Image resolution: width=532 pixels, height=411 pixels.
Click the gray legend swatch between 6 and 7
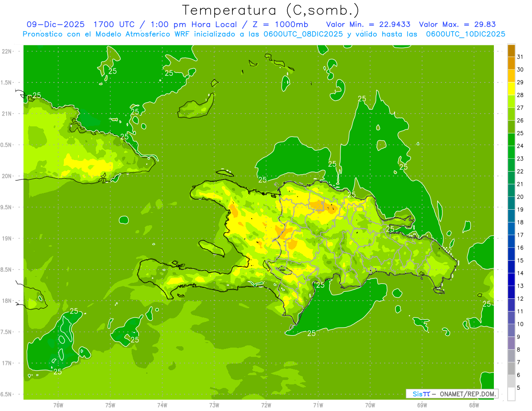click(x=511, y=368)
